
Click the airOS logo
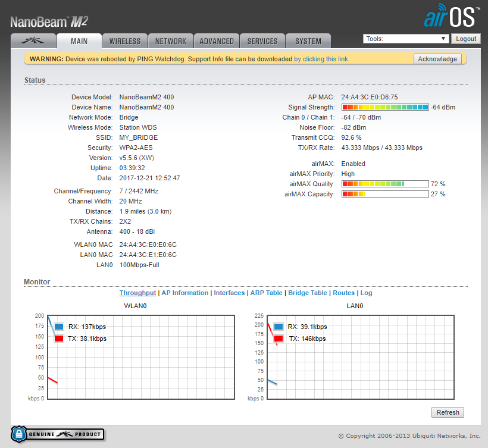(451, 15)
